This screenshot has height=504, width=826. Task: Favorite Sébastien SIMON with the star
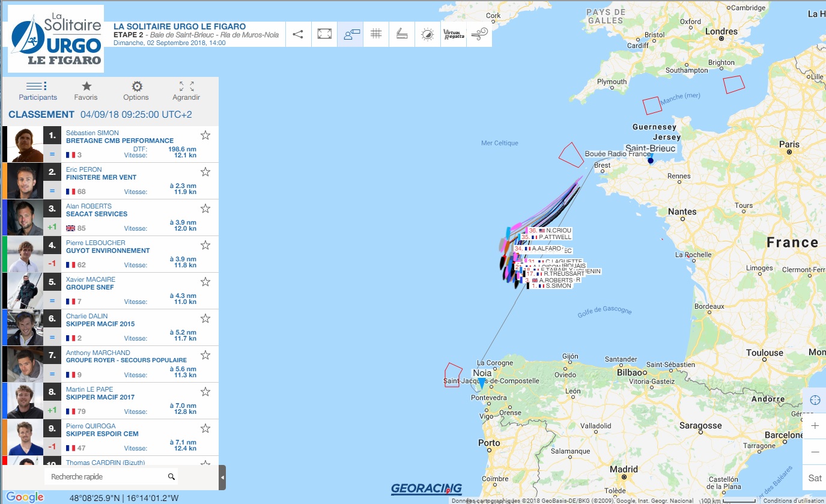205,135
